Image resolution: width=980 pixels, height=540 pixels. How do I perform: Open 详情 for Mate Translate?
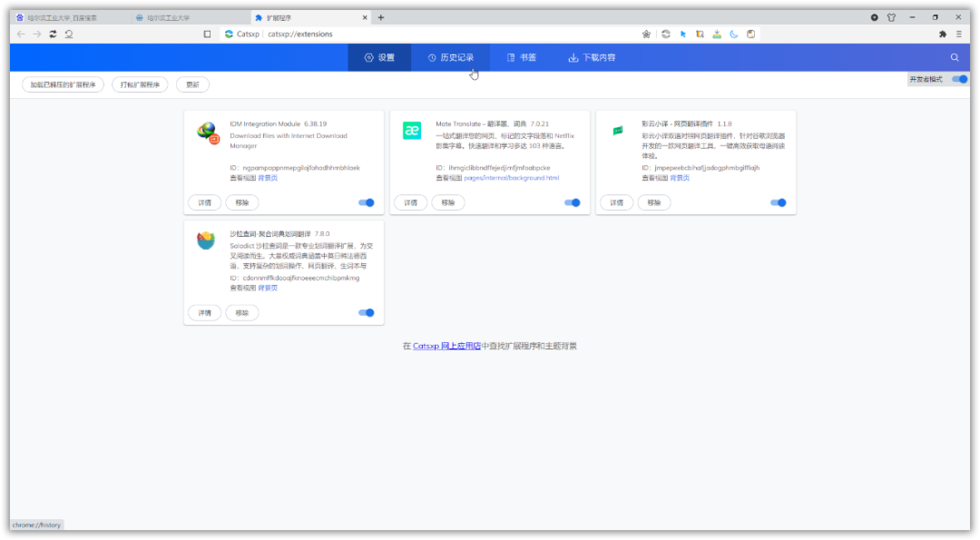click(x=411, y=202)
